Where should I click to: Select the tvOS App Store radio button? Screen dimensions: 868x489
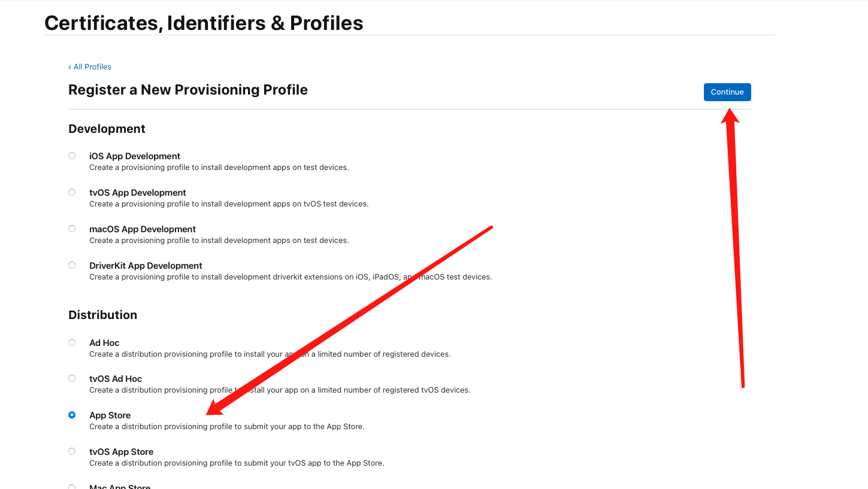click(x=72, y=451)
